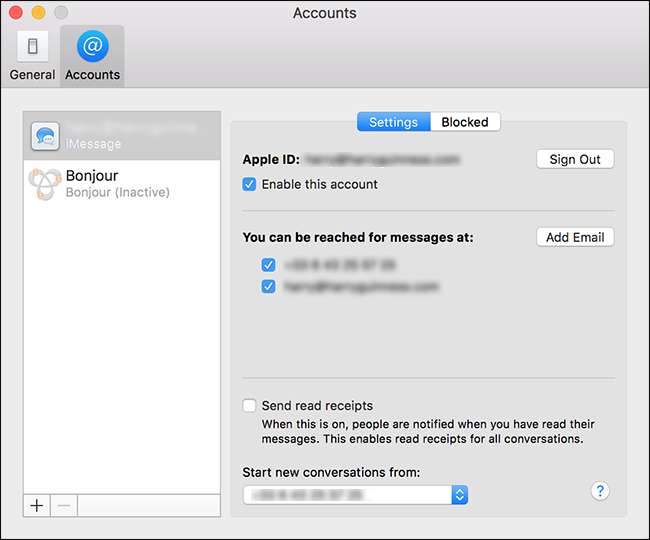Screen dimensions: 650x540
Task: Select the Settings tab
Action: (393, 122)
